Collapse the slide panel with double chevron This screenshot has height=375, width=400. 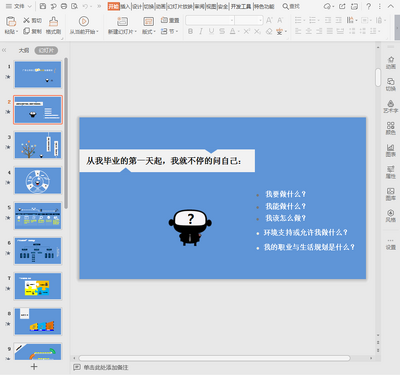coord(4,50)
